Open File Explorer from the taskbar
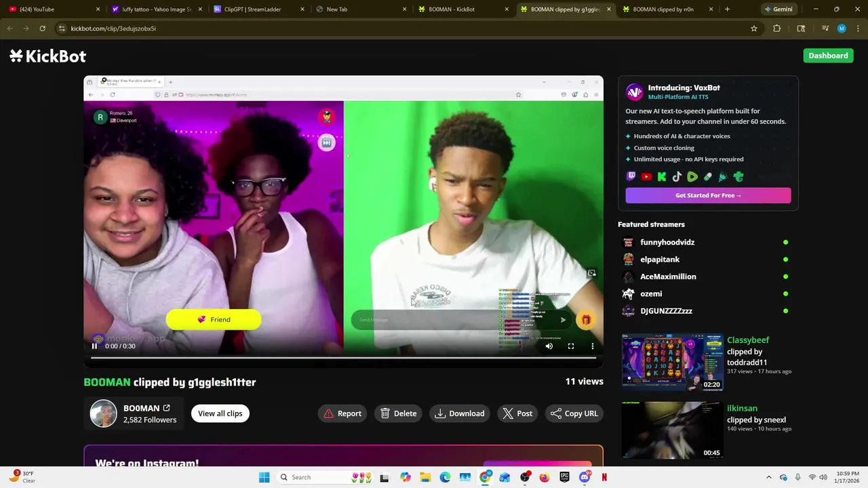The height and width of the screenshot is (488, 868). coord(425,477)
